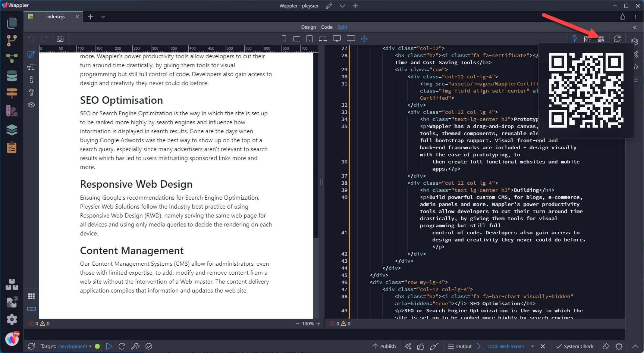Image resolution: width=644 pixels, height=353 pixels.
Task: Open the Resource Manager blocks icon
Action: pyautogui.click(x=12, y=284)
